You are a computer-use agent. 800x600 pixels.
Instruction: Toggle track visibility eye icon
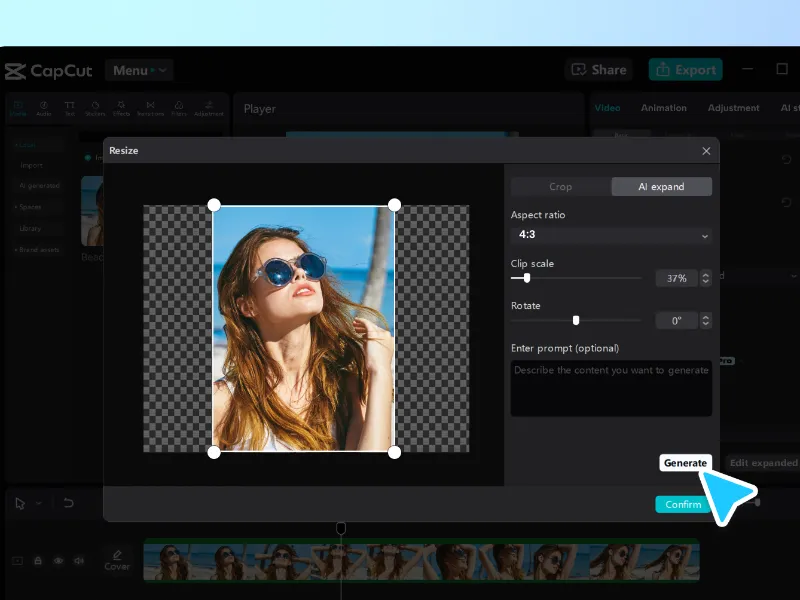[x=58, y=561]
